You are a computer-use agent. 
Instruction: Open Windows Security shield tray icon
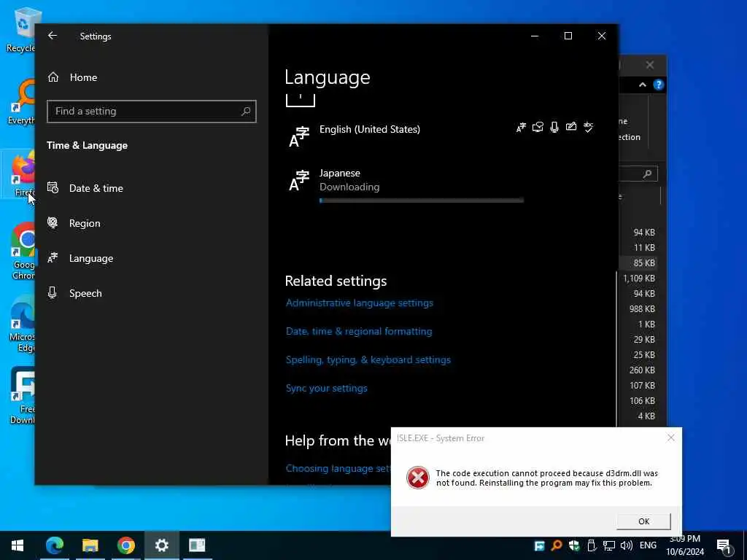click(574, 545)
